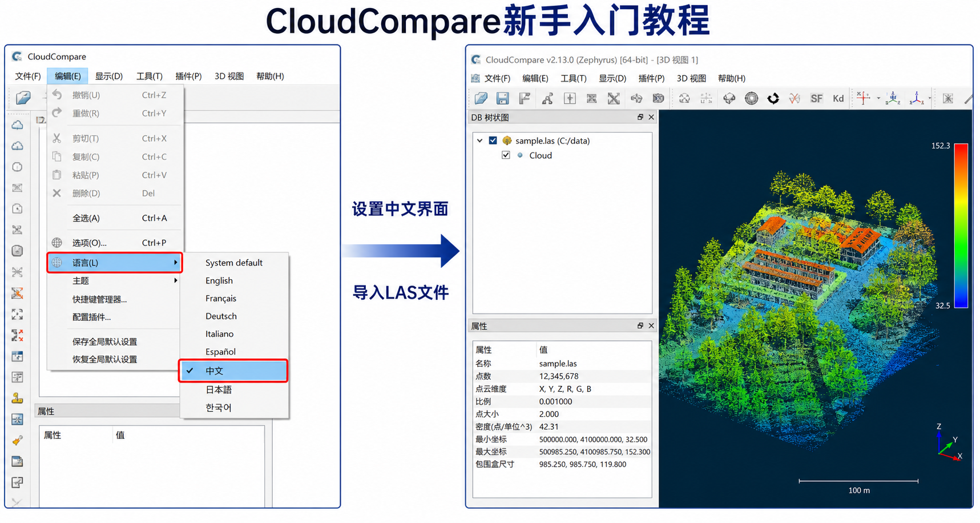Select English in the language list
The width and height of the screenshot is (980, 523).
point(219,280)
